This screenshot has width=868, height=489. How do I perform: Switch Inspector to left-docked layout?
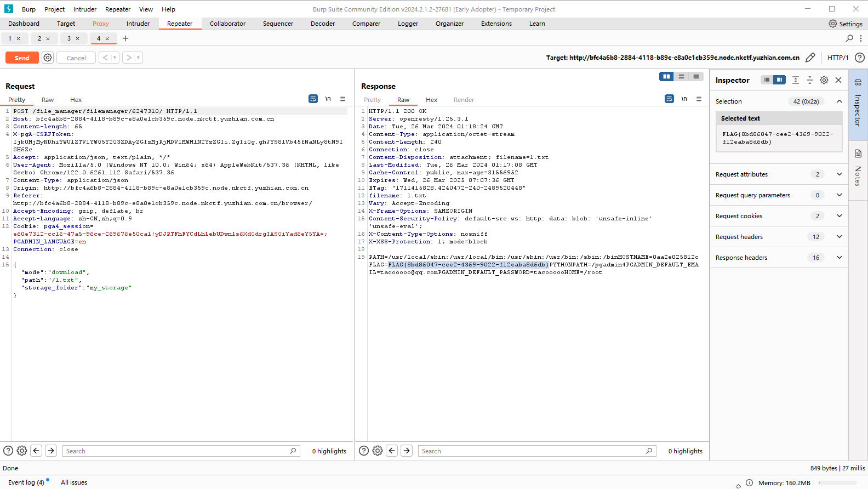767,80
